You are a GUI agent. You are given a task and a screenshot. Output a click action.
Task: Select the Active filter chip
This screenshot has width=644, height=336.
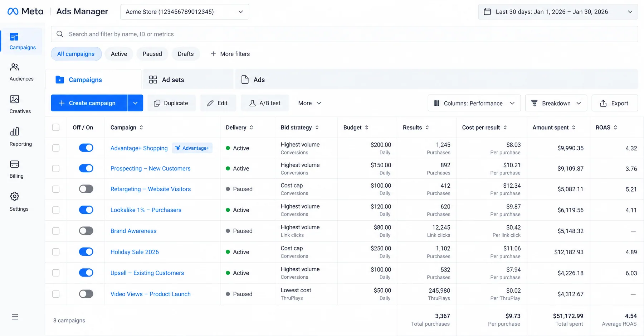tap(119, 54)
